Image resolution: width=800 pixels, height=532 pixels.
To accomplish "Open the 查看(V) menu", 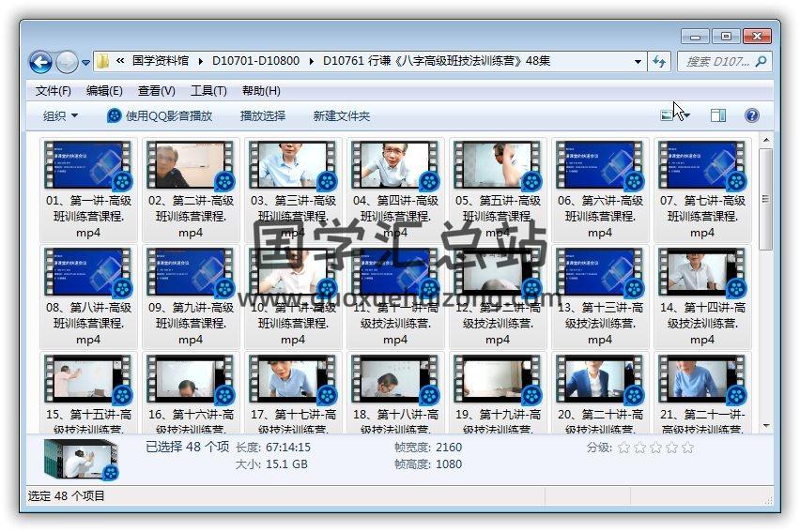I will coord(156,91).
